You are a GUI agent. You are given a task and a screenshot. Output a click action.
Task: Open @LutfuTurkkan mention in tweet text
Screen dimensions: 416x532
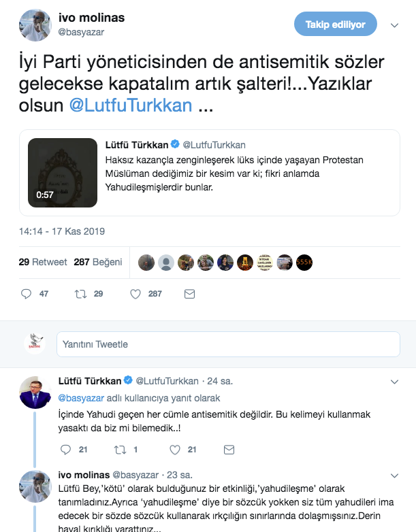(x=131, y=105)
